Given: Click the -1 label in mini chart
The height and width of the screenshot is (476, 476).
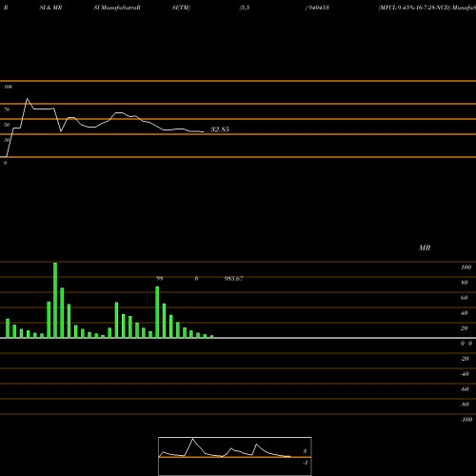Looking at the screenshot, I should pos(306,463).
